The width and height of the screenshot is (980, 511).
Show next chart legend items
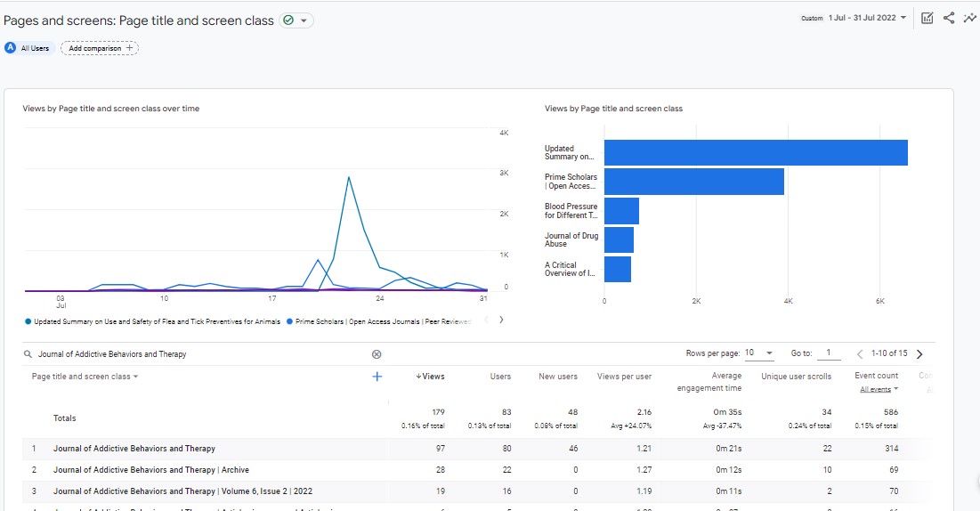pyautogui.click(x=501, y=320)
